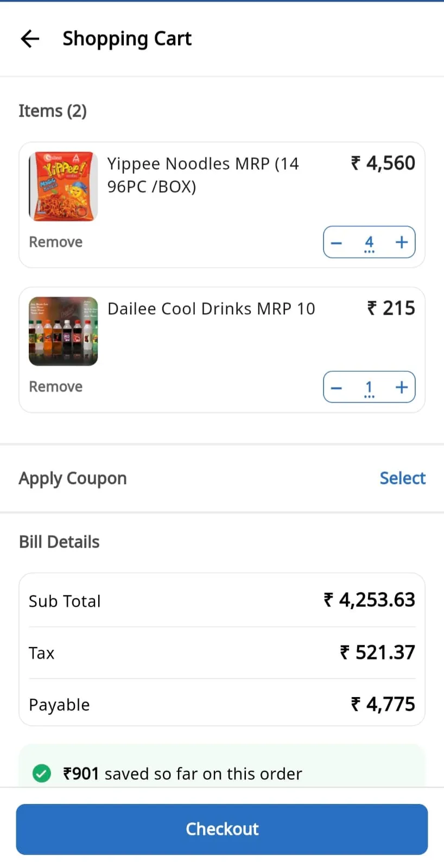
Task: Click the Items (2) header
Action: [53, 111]
